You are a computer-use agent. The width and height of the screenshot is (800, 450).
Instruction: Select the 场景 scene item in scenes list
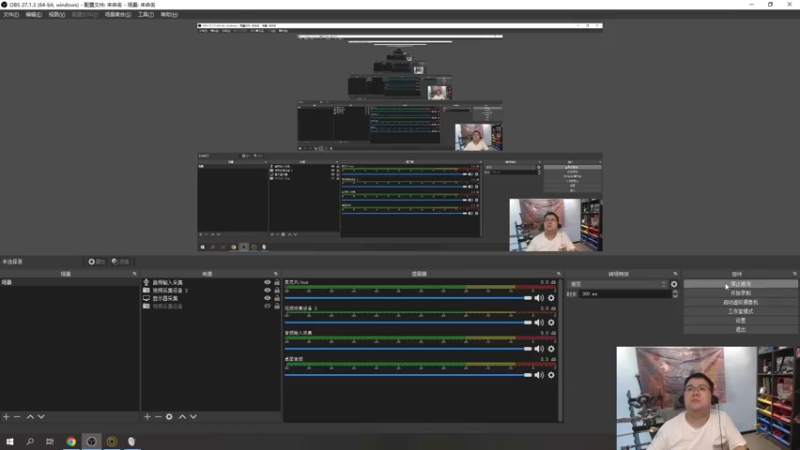point(69,282)
